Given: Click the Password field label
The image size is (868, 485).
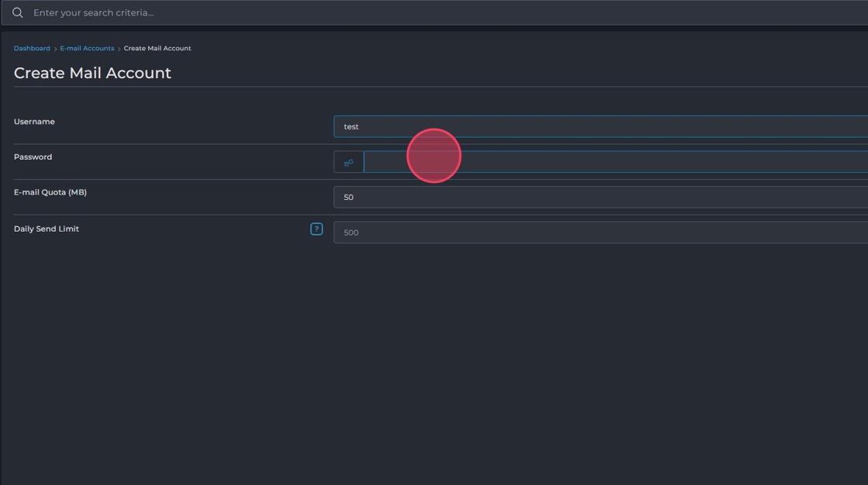Looking at the screenshot, I should 33,157.
